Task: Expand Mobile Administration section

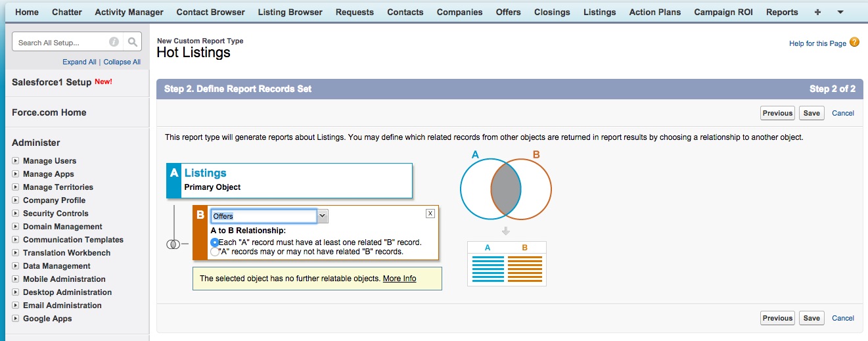Action: click(16, 279)
